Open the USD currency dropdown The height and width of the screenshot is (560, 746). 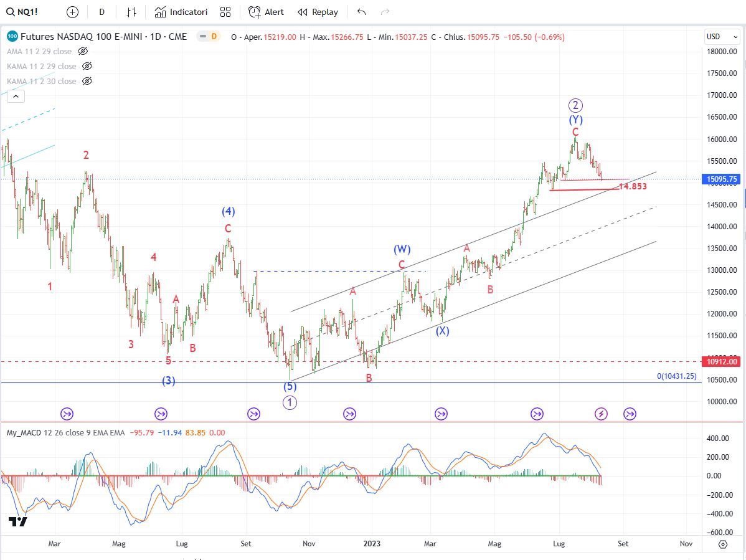coord(722,37)
